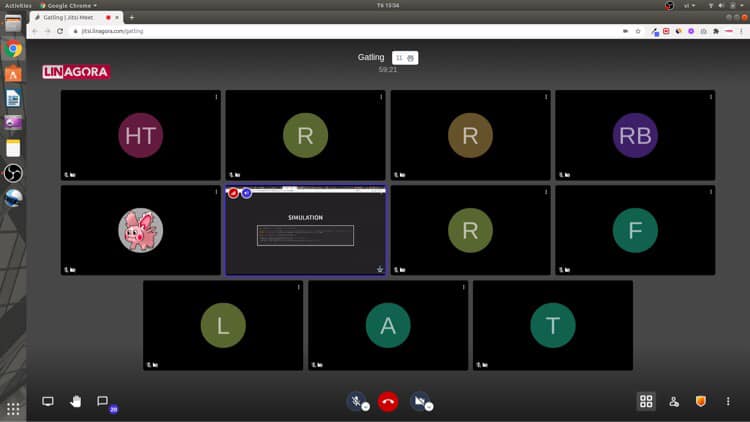This screenshot has height=422, width=750.
Task: Open options menu on L tile
Action: [298, 287]
